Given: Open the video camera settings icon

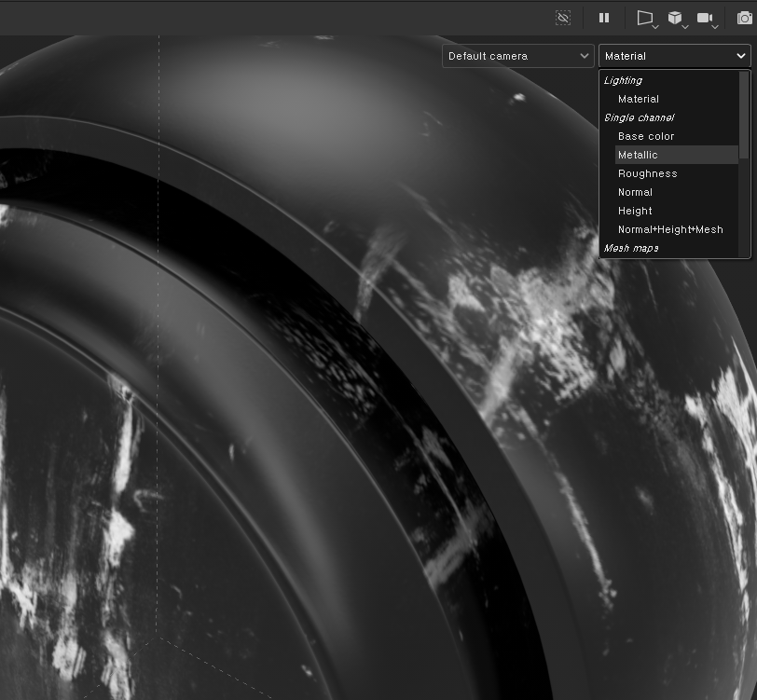Looking at the screenshot, I should (705, 18).
